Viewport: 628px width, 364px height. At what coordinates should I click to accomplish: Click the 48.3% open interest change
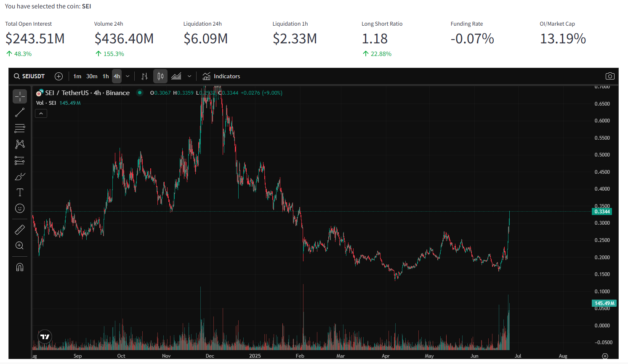pos(19,54)
